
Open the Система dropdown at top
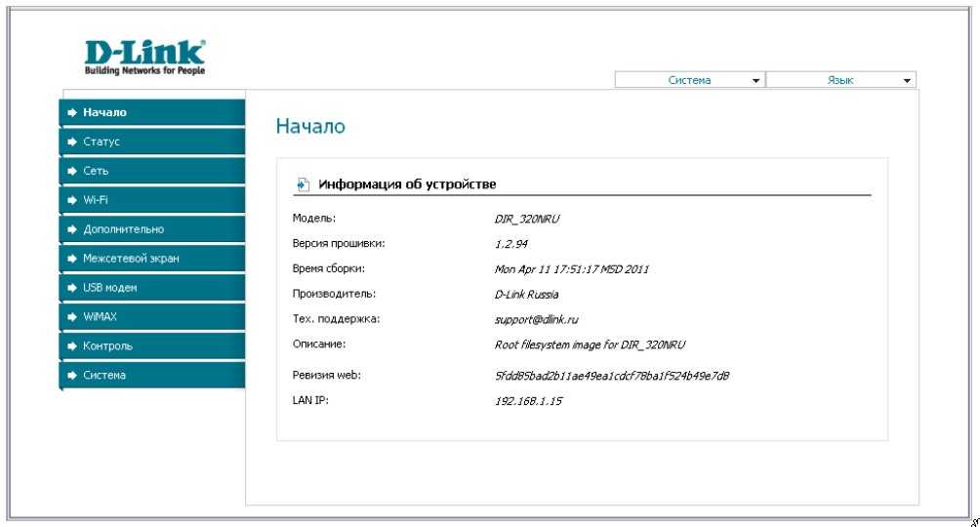689,80
